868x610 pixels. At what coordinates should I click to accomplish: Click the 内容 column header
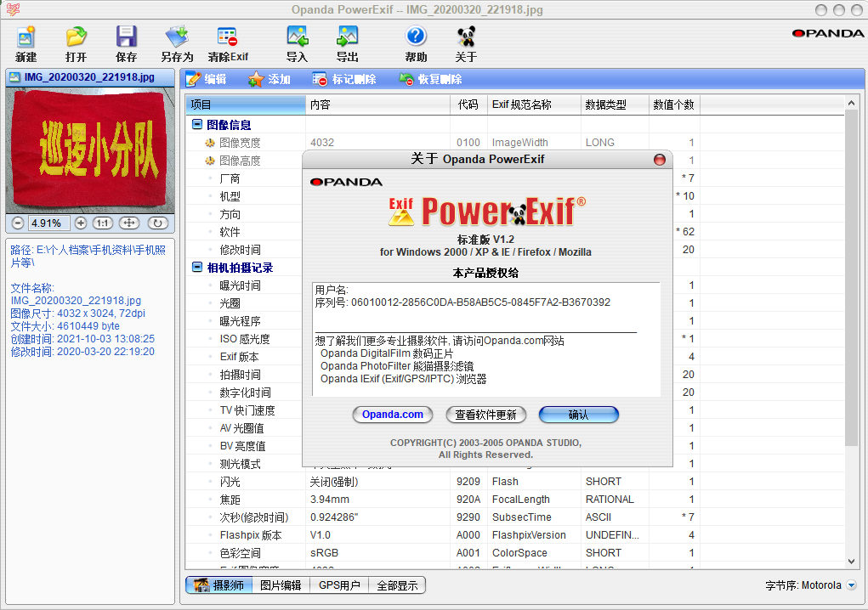(378, 104)
